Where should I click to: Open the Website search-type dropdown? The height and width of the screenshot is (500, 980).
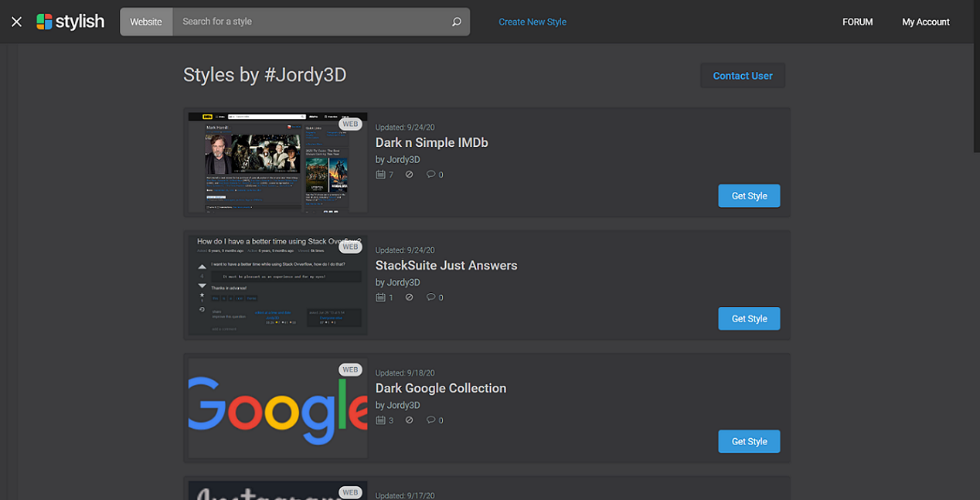coord(146,22)
